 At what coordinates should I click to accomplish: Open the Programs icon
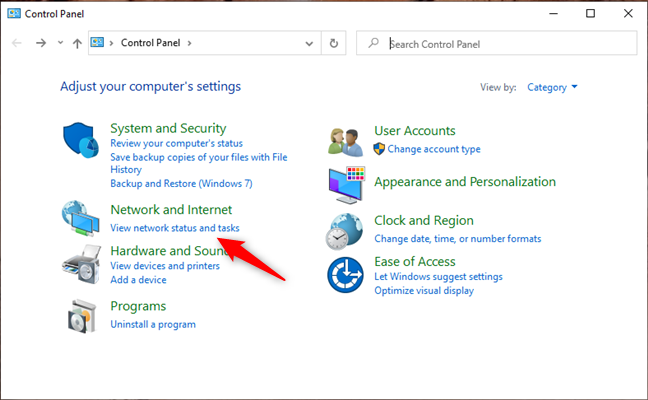point(80,314)
